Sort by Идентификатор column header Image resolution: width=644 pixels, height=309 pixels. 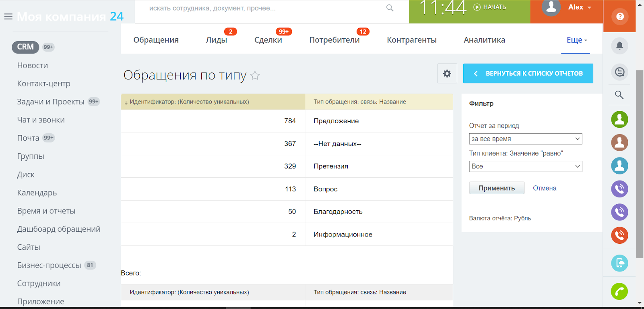213,102
